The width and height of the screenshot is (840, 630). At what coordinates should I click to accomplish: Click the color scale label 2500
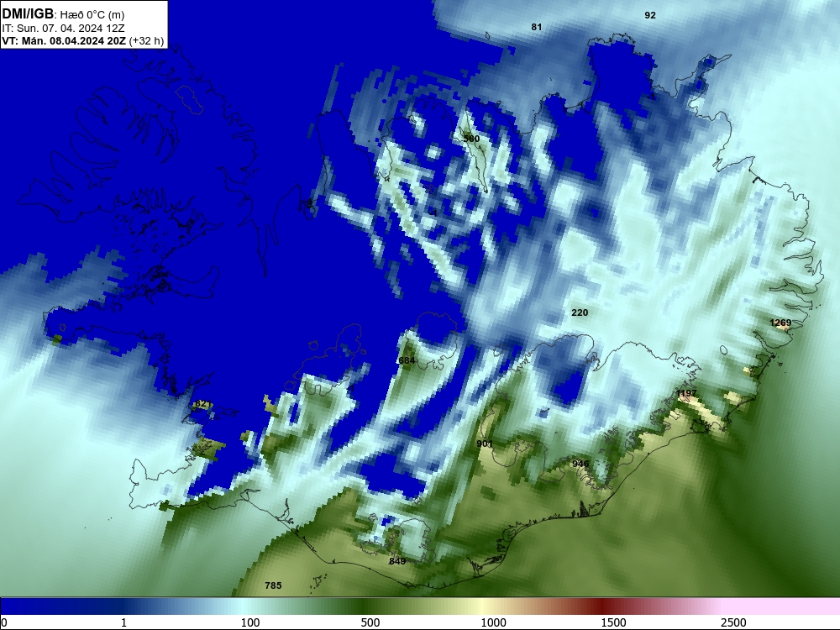click(x=733, y=622)
